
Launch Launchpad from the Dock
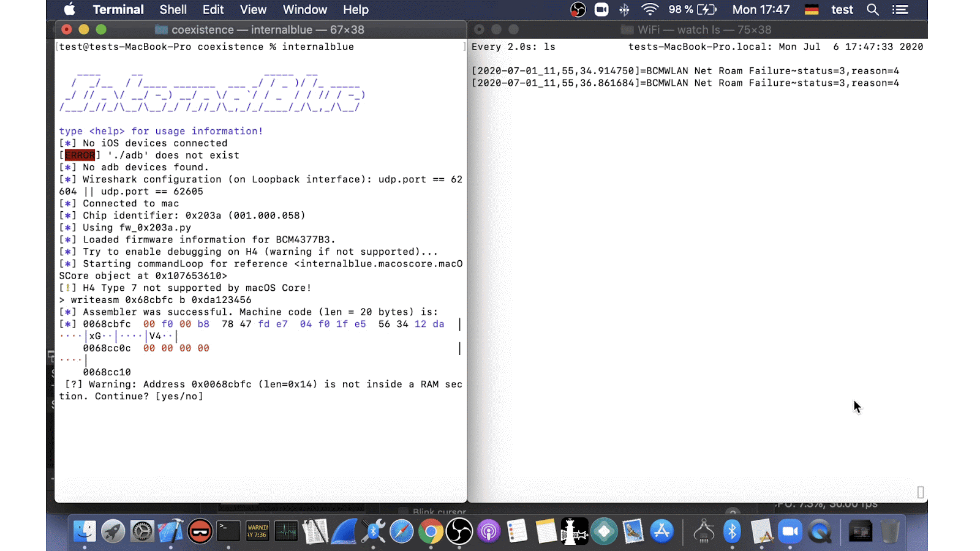pyautogui.click(x=113, y=531)
